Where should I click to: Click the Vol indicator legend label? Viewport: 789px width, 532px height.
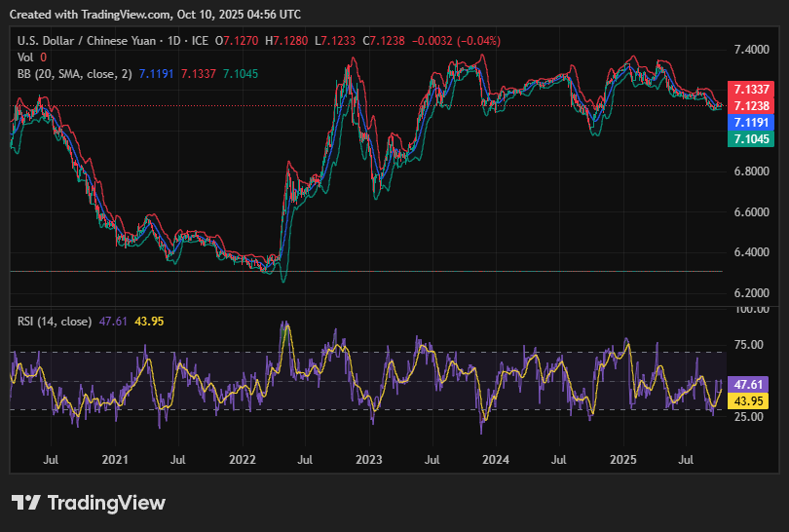click(26, 57)
